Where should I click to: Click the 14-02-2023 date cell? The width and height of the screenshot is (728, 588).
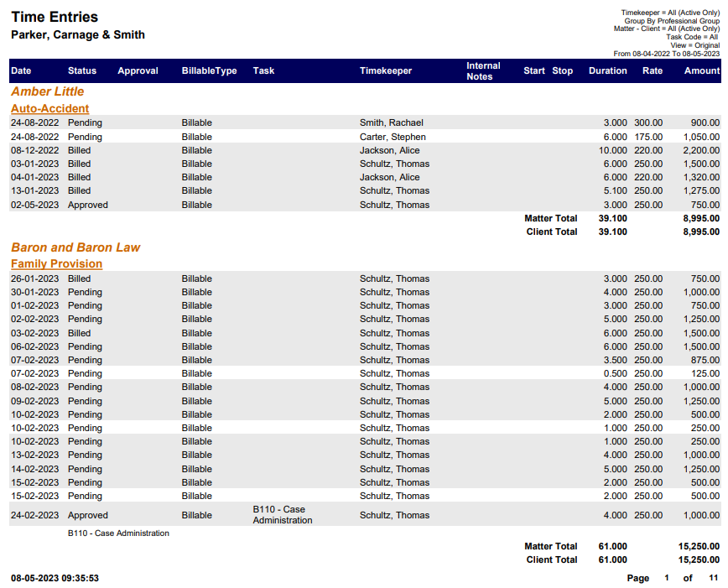pyautogui.click(x=35, y=469)
